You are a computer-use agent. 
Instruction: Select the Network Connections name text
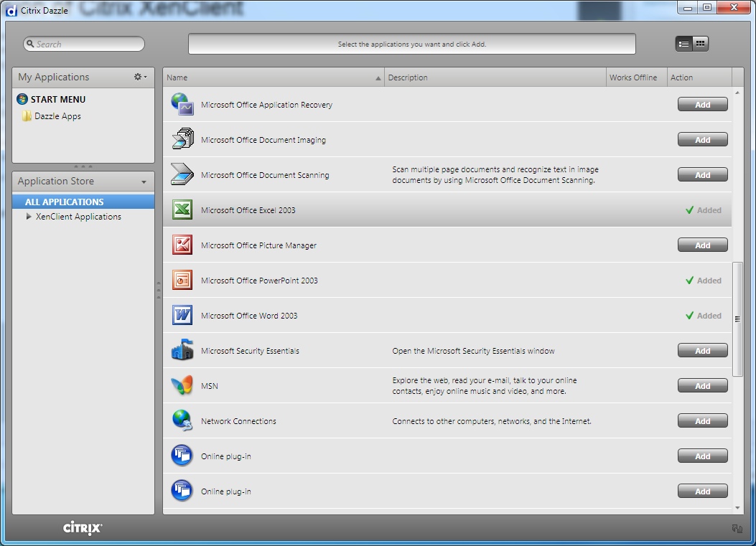coord(238,421)
